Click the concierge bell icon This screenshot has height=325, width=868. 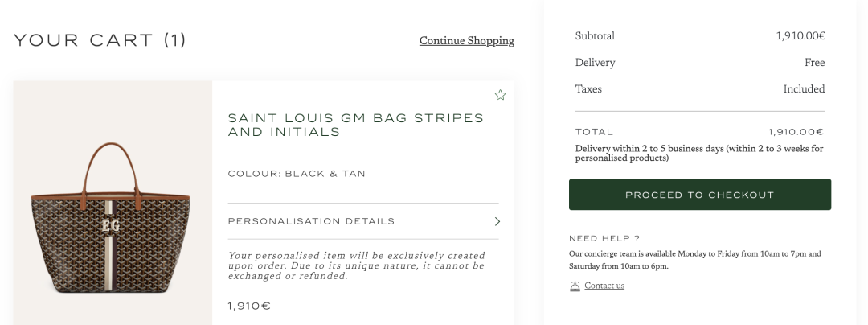pyautogui.click(x=575, y=286)
